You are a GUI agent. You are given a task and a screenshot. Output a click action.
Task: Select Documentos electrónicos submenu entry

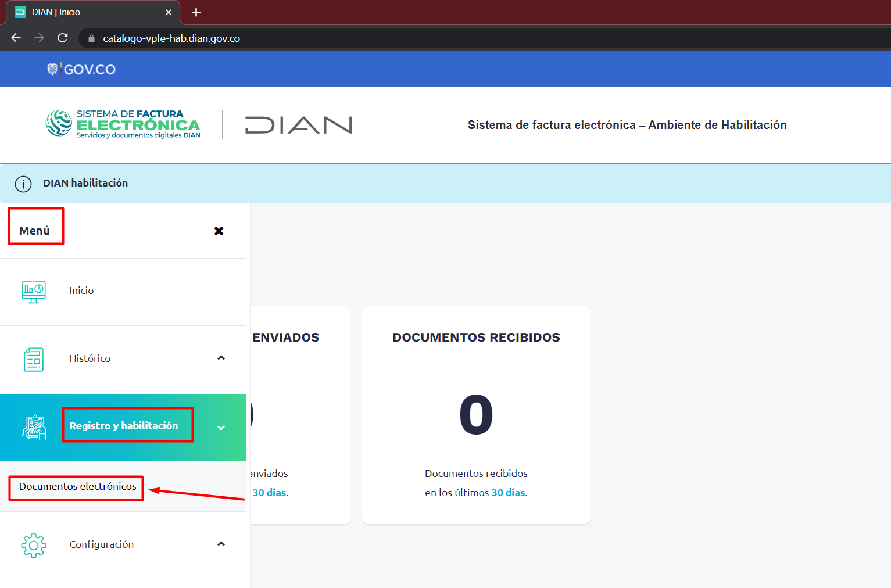click(x=78, y=486)
